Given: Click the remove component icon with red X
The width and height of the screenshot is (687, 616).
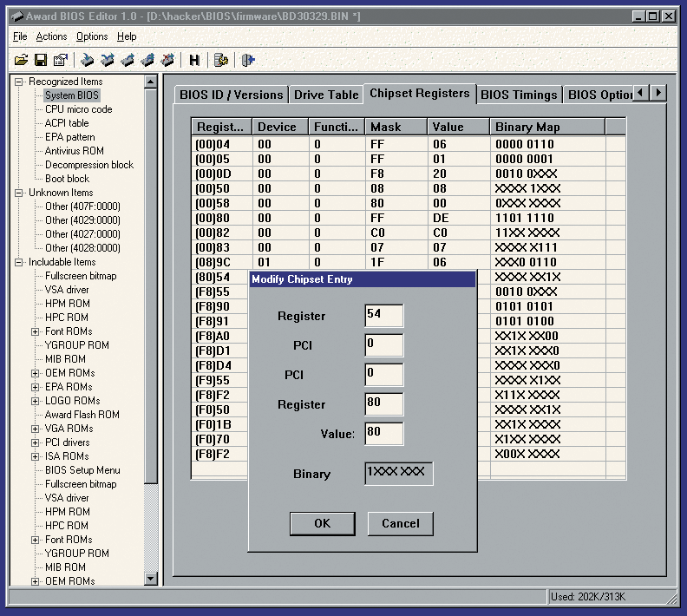Looking at the screenshot, I should (167, 60).
